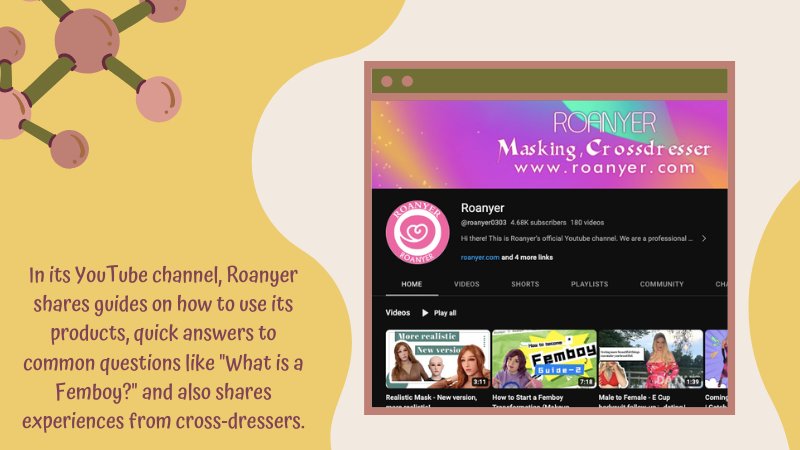The height and width of the screenshot is (450, 800).
Task: Switch to the Videos tab
Action: point(466,284)
